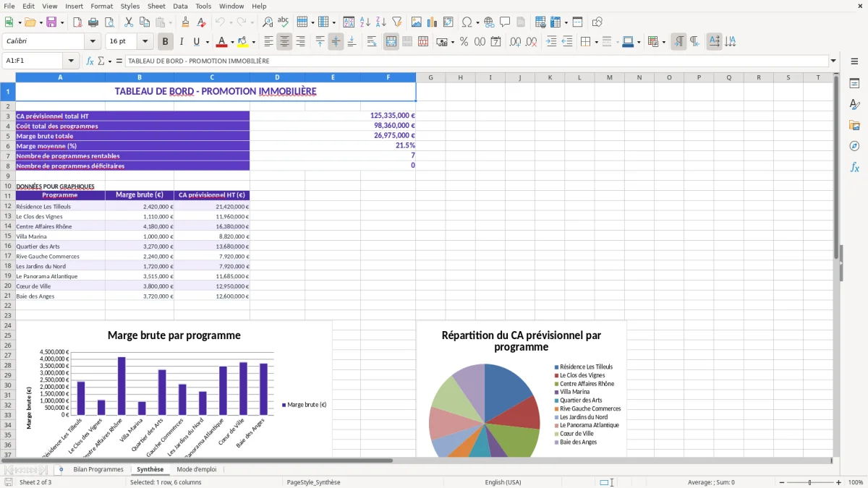868x488 pixels.
Task: Adjust the zoom slider in the status bar
Action: (809, 482)
